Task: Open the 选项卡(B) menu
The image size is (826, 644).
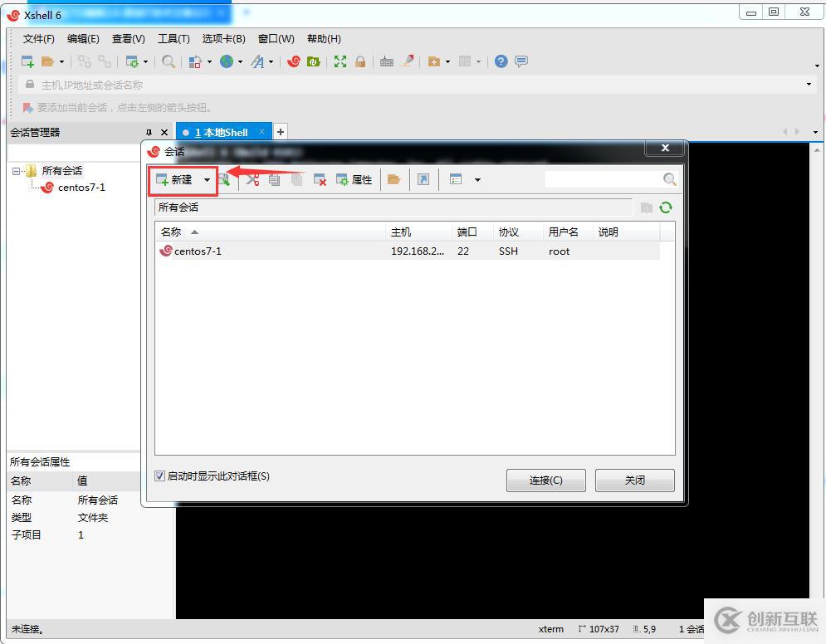Action: click(224, 39)
